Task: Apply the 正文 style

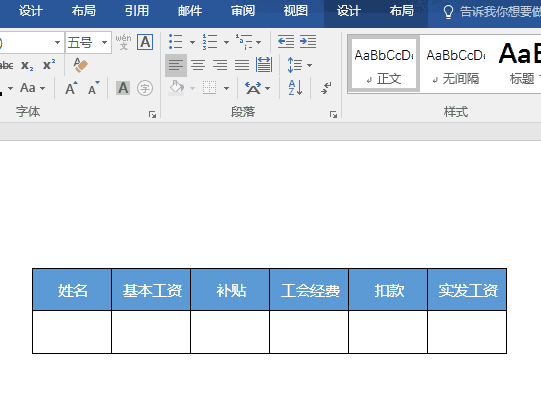Action: [384, 64]
